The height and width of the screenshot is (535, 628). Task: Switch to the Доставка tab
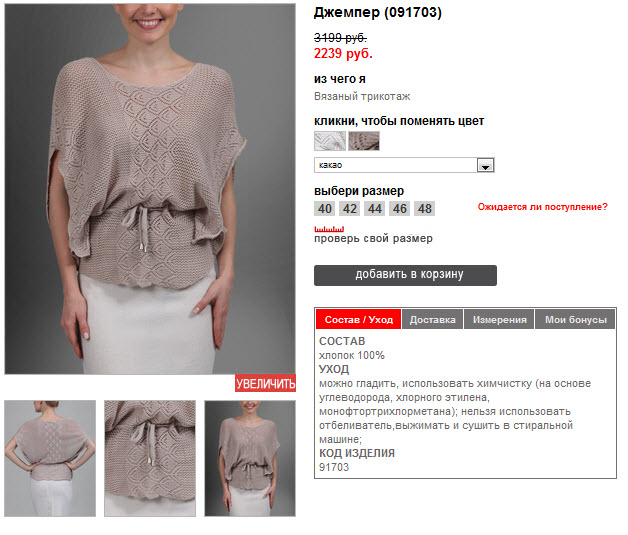[433, 319]
